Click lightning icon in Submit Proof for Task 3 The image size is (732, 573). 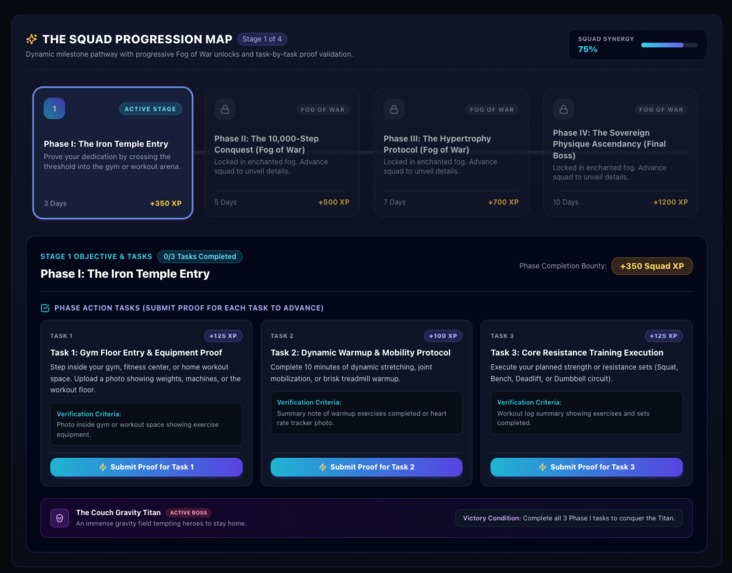coord(542,467)
